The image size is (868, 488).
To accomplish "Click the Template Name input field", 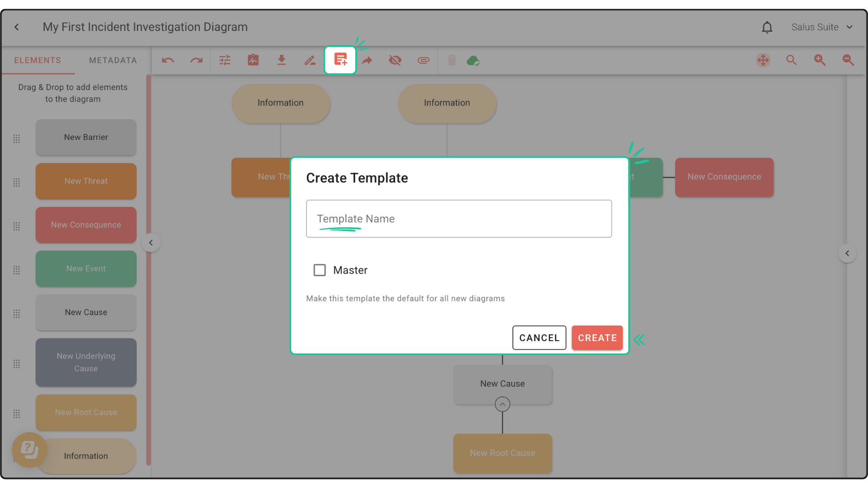I will click(x=458, y=219).
